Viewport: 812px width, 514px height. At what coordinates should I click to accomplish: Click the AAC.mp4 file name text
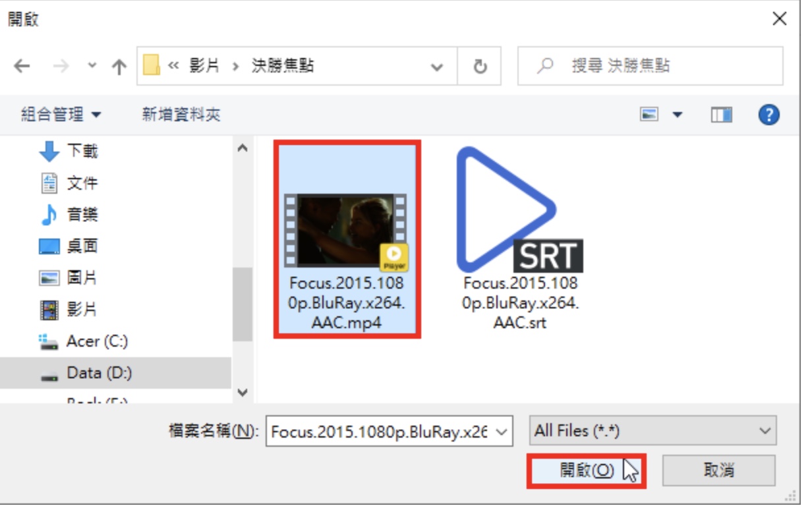coord(346,323)
